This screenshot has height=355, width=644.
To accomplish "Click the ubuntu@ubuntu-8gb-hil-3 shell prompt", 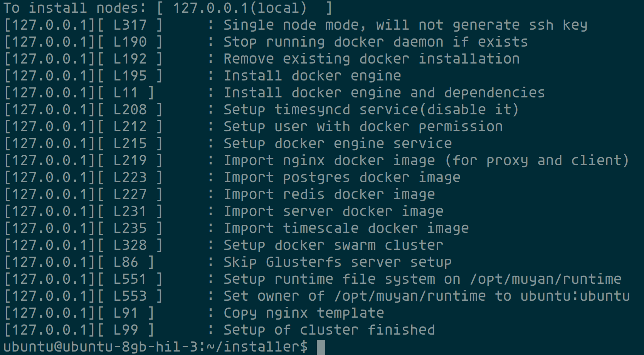I will coord(154,347).
